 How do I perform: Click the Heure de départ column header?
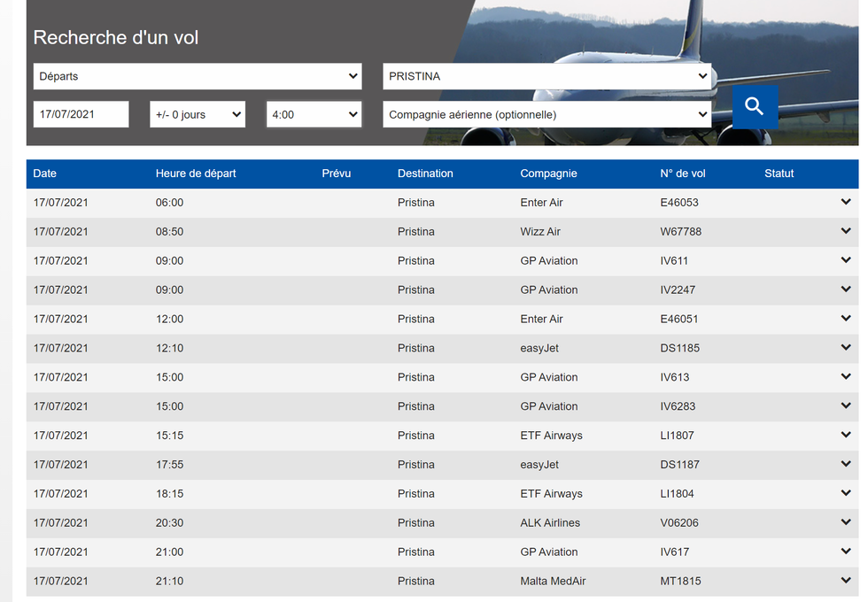(196, 174)
